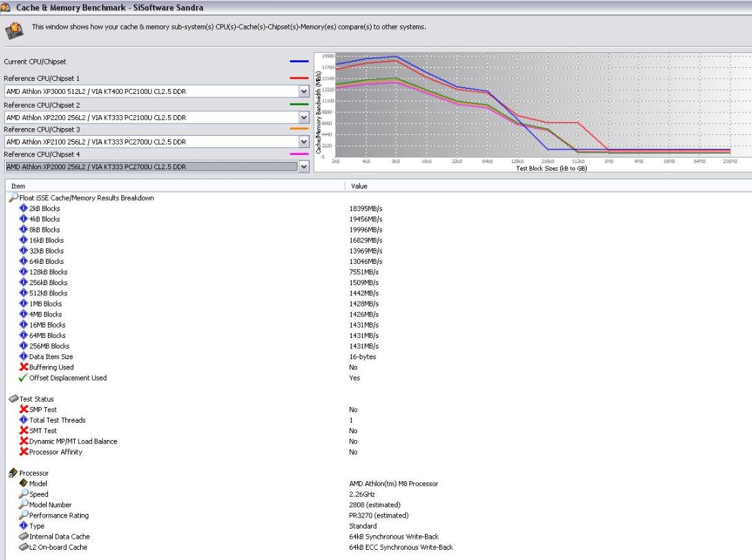Select 64kB ECC Synchronous Write-Back value
Screen dimensions: 752x560
point(401,547)
